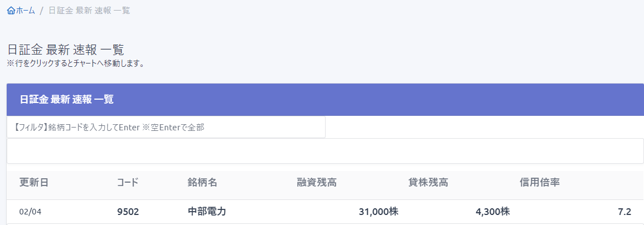This screenshot has width=644, height=225.
Task: Sort by the 融資残高 column header
Action: (x=317, y=182)
